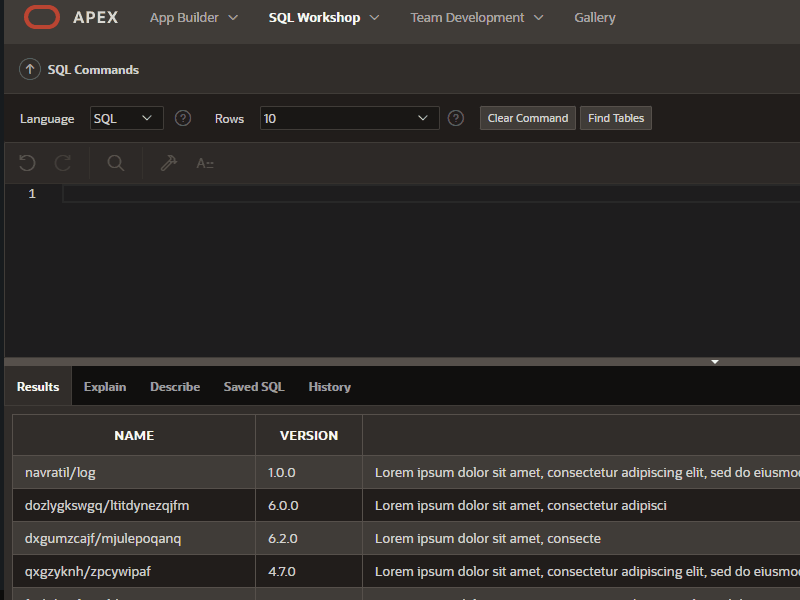Click into the SQL editor line 1

click(431, 194)
